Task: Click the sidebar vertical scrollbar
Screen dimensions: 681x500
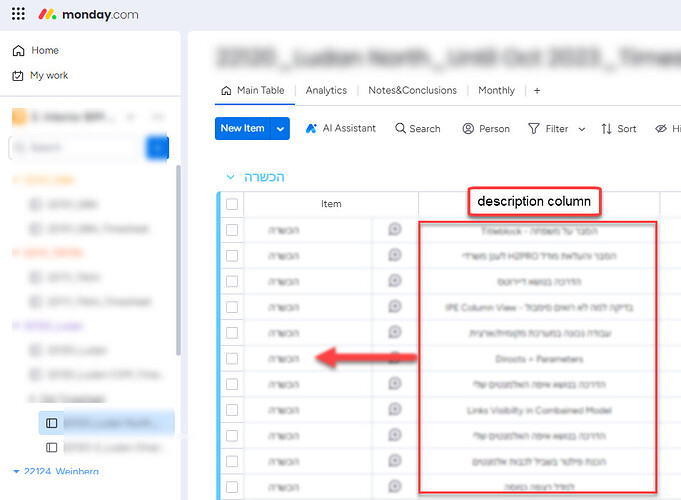Action: (178, 260)
